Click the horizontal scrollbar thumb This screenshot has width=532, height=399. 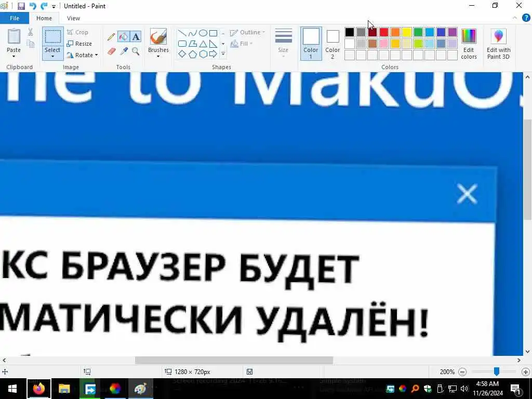tap(234, 360)
